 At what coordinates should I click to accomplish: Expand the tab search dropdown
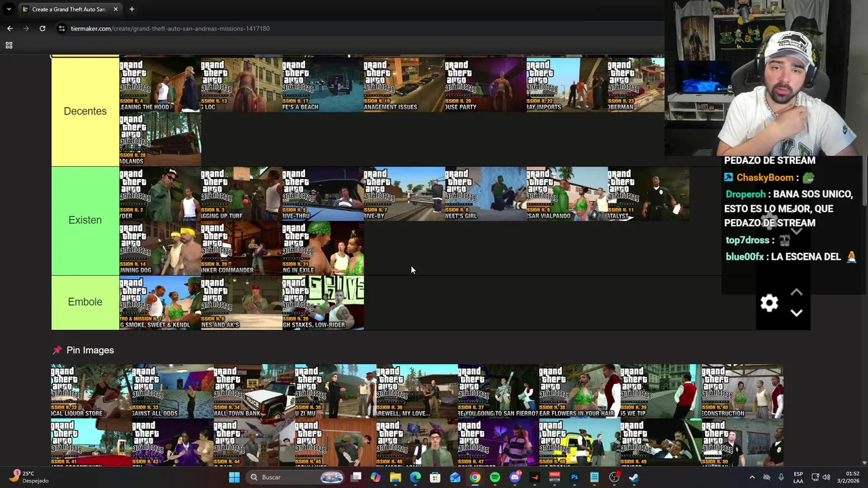click(x=9, y=9)
